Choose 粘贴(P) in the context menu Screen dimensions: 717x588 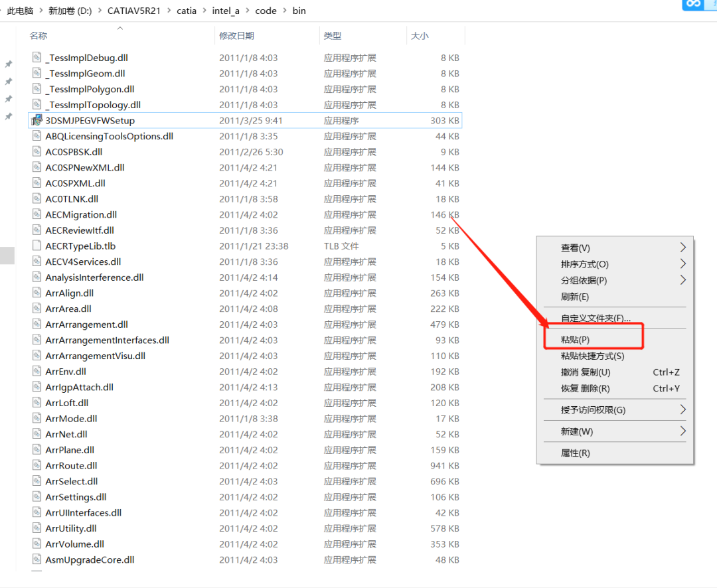coord(615,340)
